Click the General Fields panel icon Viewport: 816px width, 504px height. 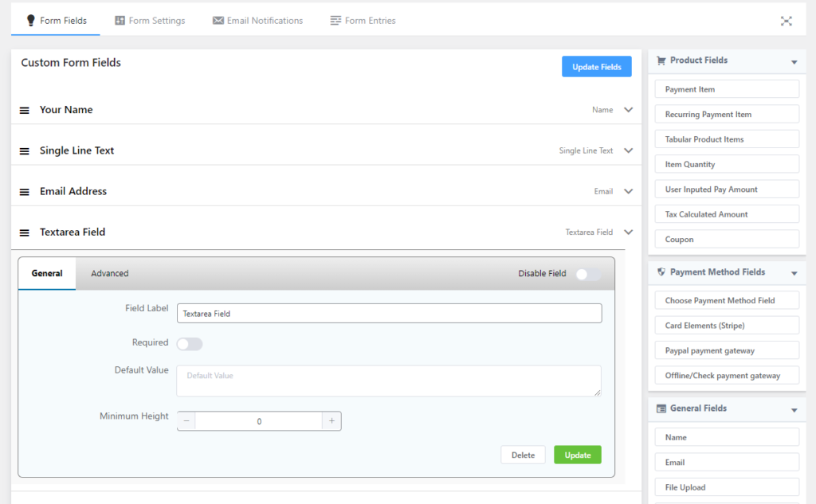click(x=661, y=408)
